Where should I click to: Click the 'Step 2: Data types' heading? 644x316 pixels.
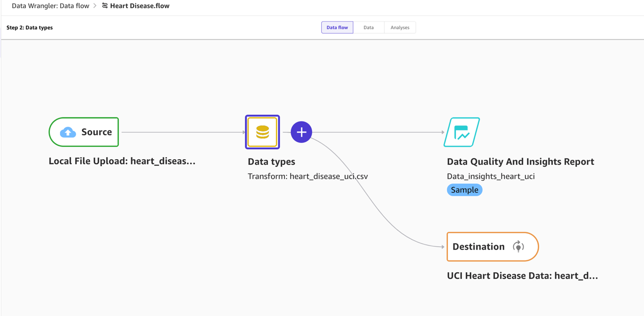pos(29,27)
